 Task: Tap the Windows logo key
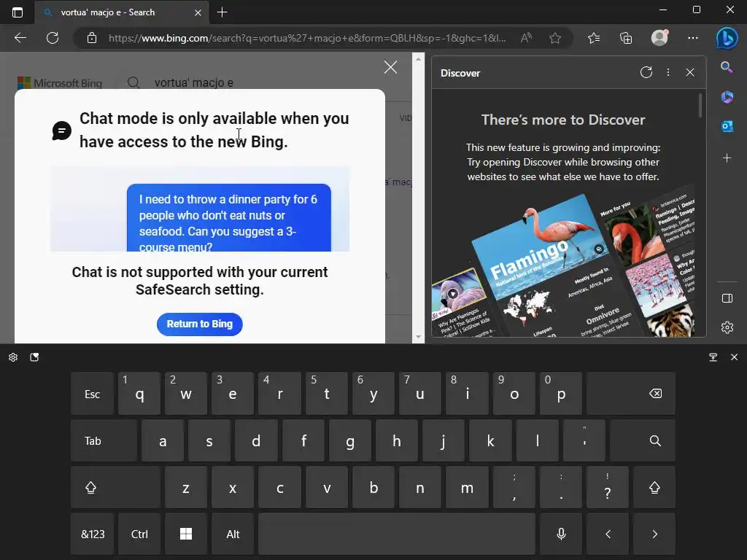[186, 534]
